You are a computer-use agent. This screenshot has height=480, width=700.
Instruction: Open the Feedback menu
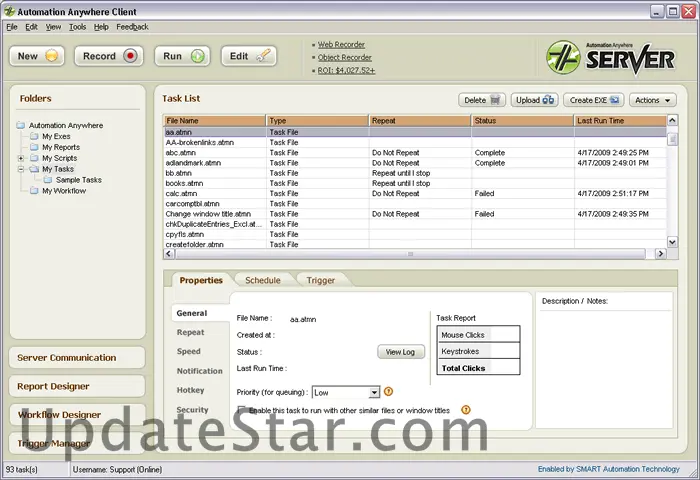[x=132, y=27]
